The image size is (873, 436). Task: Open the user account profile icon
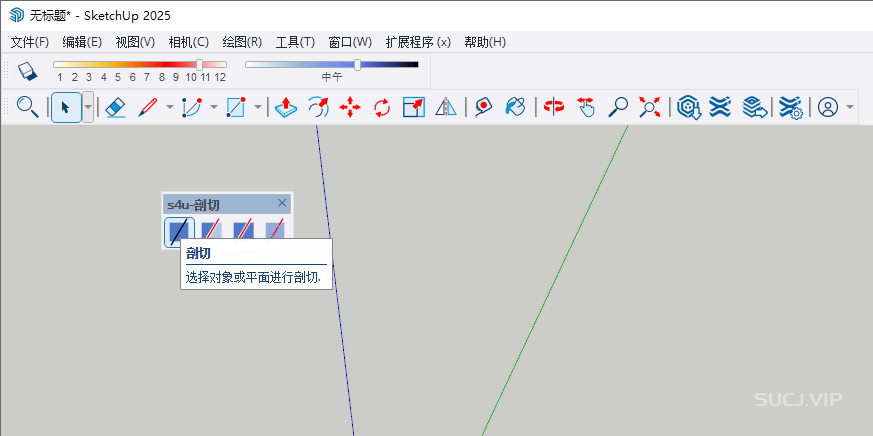click(828, 106)
